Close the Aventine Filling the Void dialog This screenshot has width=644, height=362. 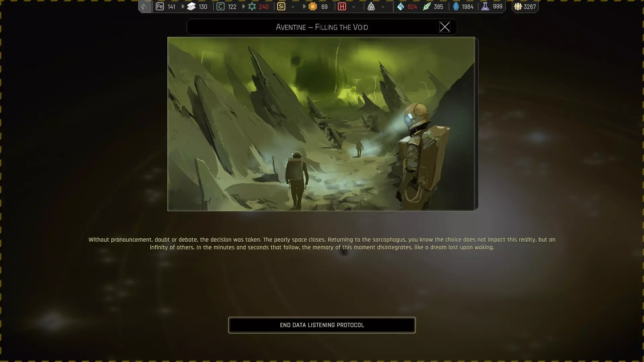coord(444,27)
